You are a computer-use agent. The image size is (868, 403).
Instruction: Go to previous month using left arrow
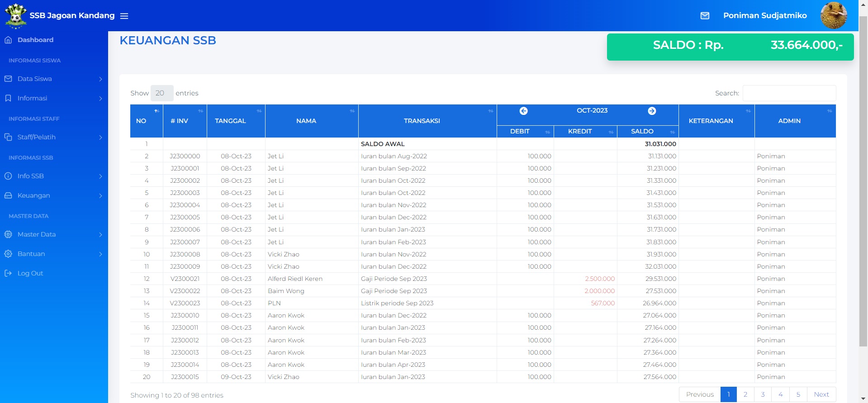523,111
